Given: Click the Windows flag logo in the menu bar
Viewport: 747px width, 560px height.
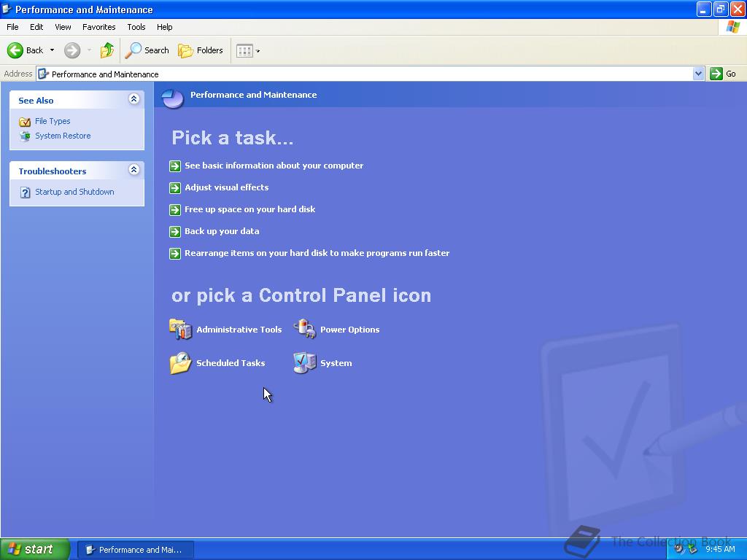Looking at the screenshot, I should point(732,27).
